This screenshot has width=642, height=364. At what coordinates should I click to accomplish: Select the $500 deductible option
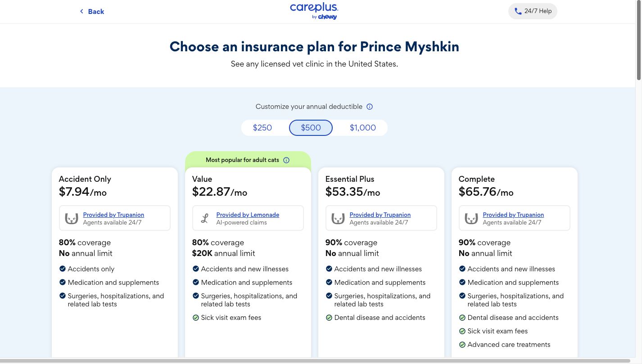pyautogui.click(x=311, y=128)
